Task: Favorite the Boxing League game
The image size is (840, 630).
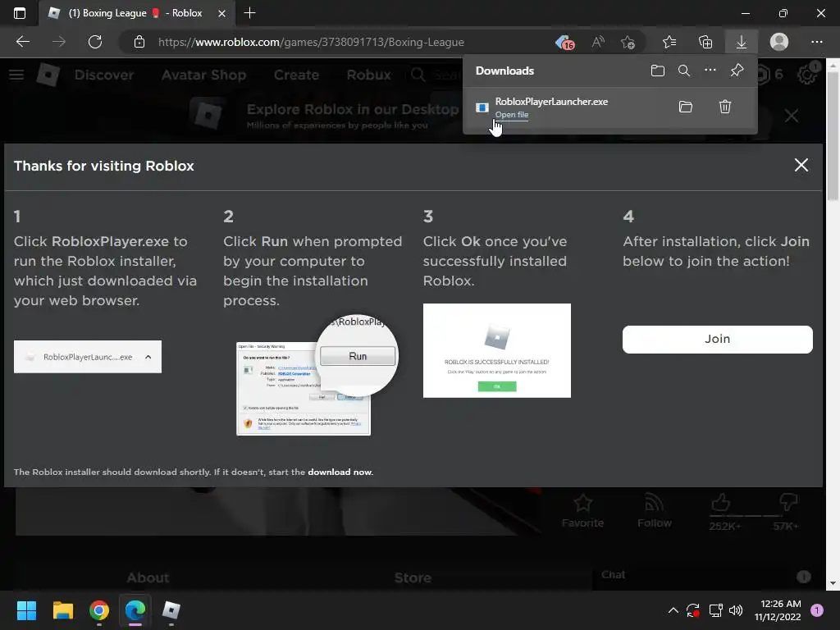Action: click(583, 511)
